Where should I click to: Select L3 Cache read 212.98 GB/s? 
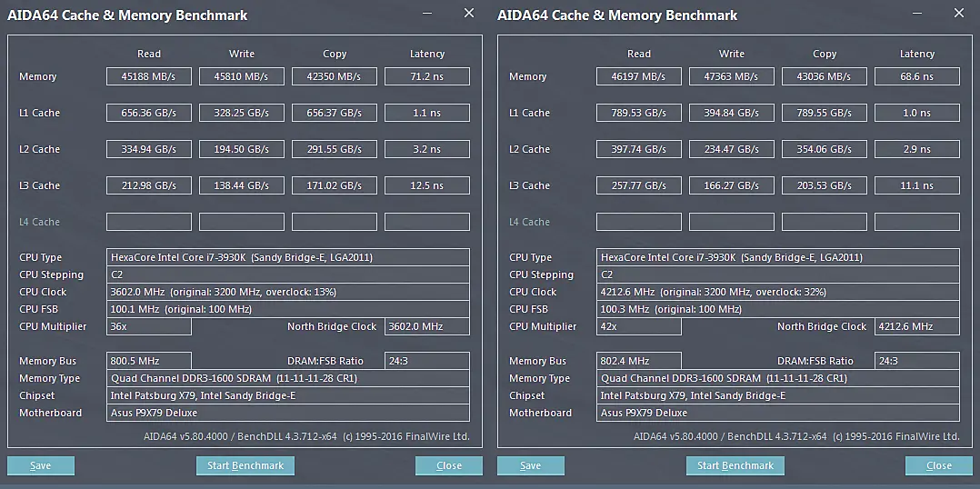(x=149, y=185)
